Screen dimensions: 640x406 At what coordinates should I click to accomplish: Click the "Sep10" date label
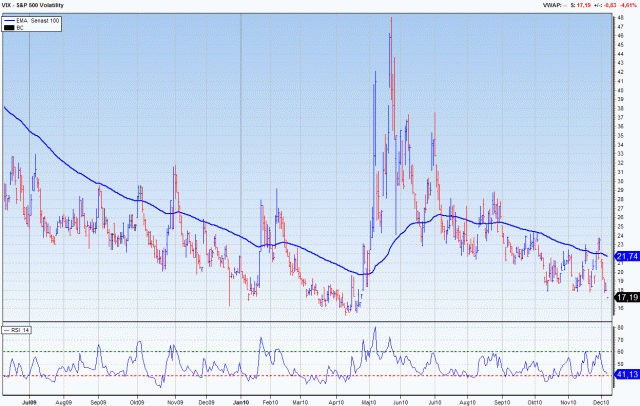[x=502, y=402]
